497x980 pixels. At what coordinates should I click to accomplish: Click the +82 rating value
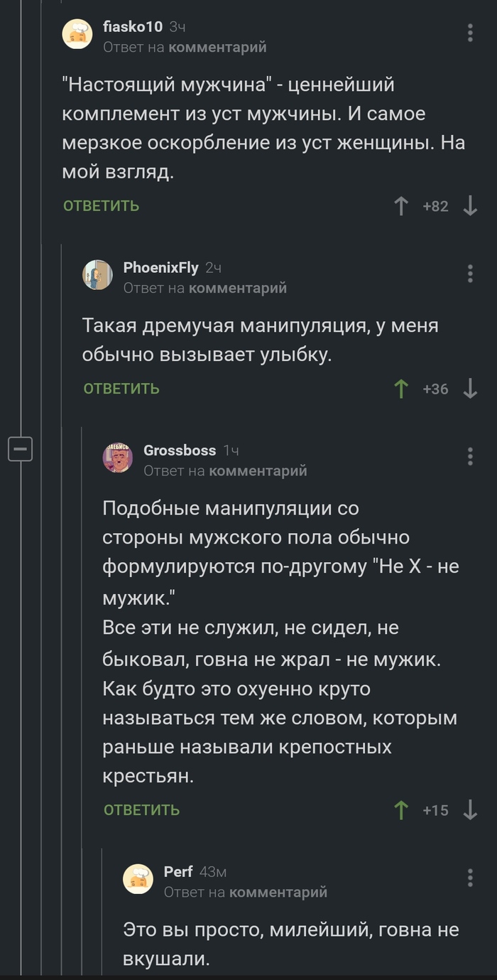point(436,205)
